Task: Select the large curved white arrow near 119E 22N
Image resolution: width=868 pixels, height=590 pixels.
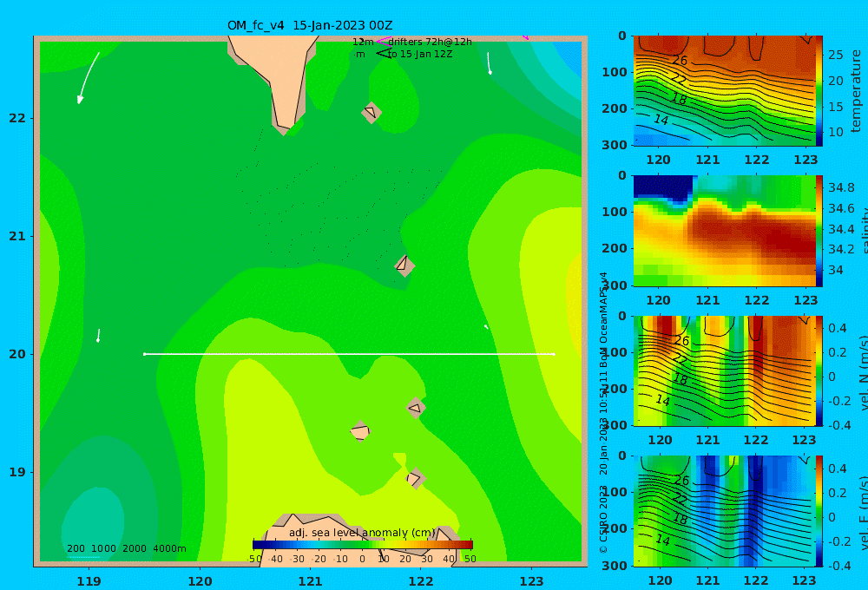Action: pyautogui.click(x=88, y=78)
